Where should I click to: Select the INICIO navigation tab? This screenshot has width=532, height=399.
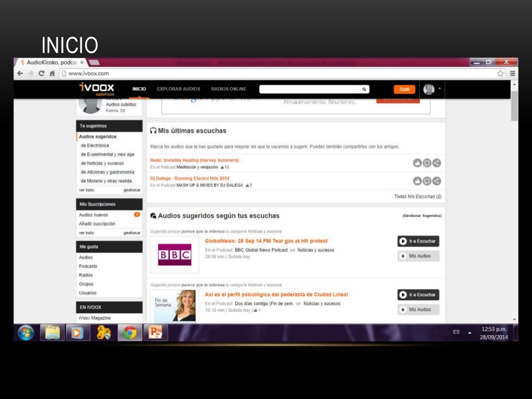coord(139,89)
